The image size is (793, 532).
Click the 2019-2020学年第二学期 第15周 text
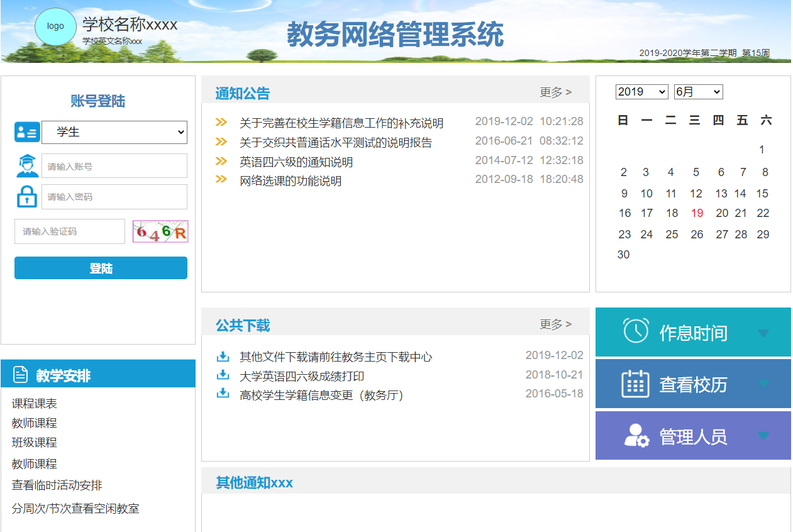point(704,53)
